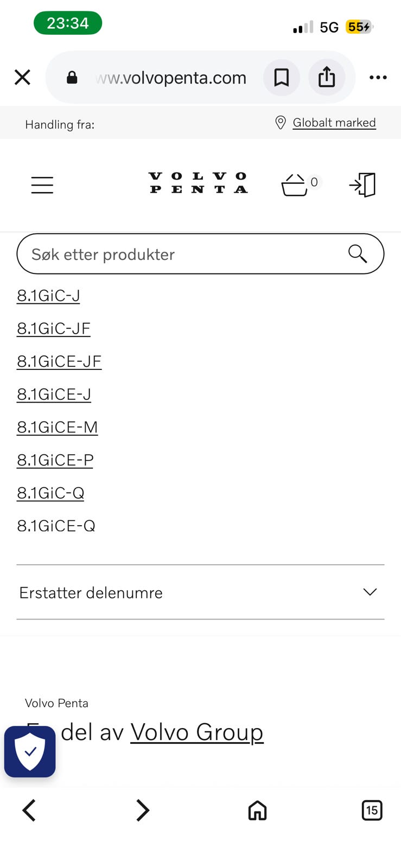Open the privacy shield badge
The width and height of the screenshot is (401, 868).
[30, 751]
